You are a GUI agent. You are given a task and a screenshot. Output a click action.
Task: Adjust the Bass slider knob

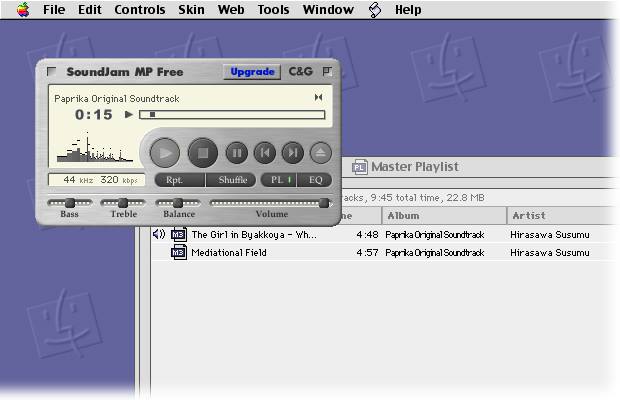70,203
